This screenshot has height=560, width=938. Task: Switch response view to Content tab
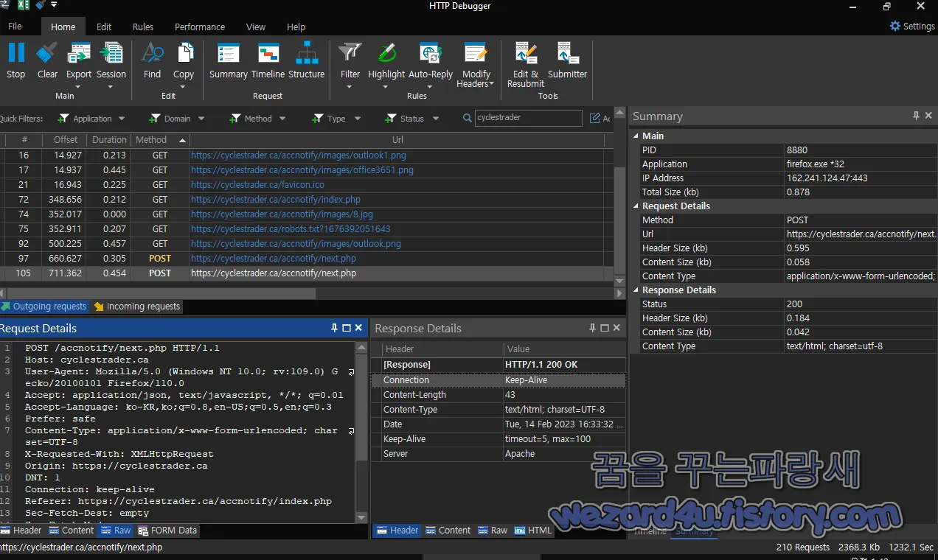click(448, 530)
